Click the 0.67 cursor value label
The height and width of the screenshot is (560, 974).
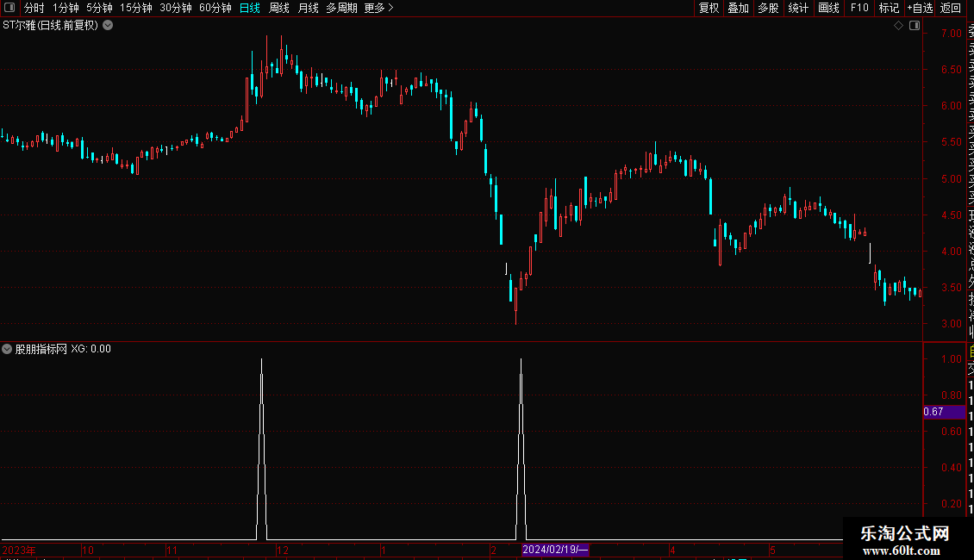point(944,412)
